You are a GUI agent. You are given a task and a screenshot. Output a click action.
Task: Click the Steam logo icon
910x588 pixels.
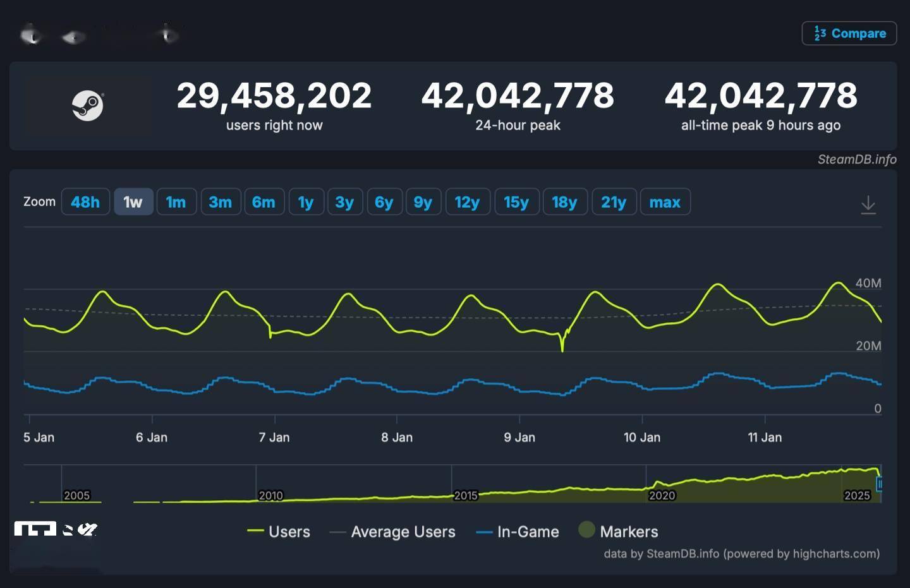[87, 105]
